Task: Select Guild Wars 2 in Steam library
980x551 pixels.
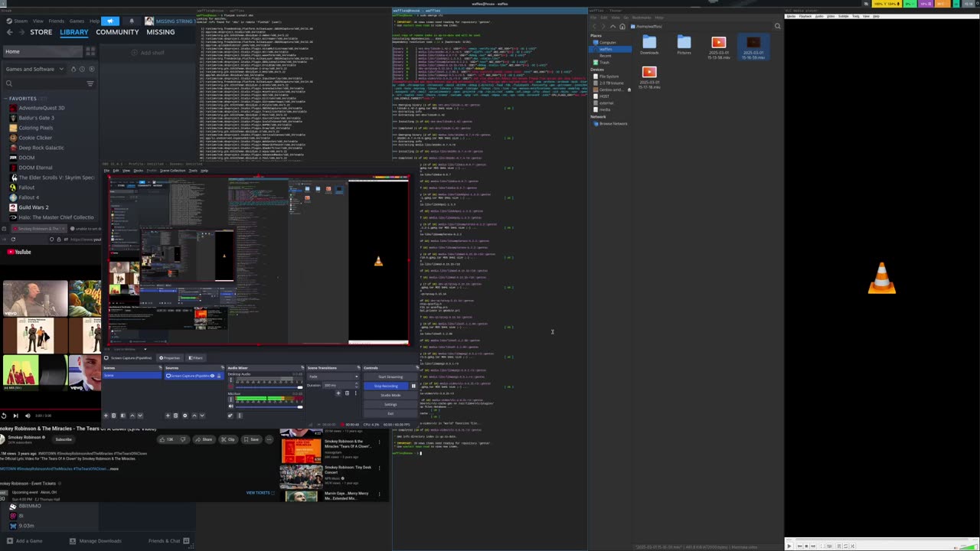Action: click(x=34, y=207)
